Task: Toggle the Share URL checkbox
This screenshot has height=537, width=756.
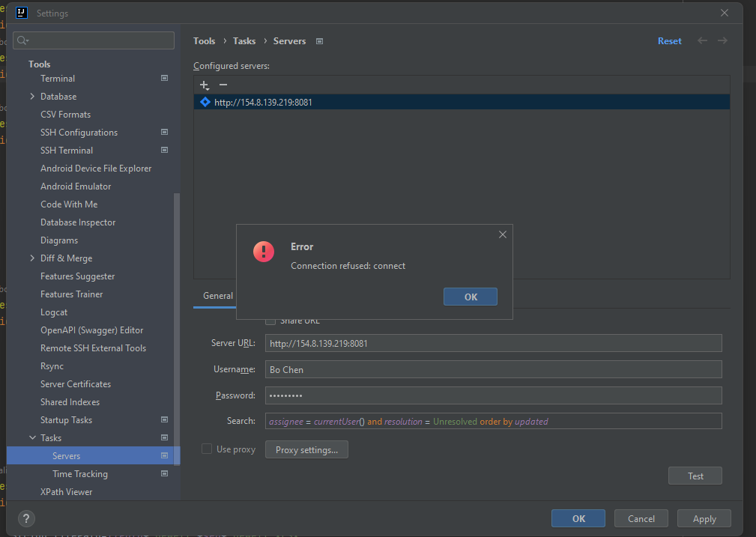Action: click(x=270, y=321)
